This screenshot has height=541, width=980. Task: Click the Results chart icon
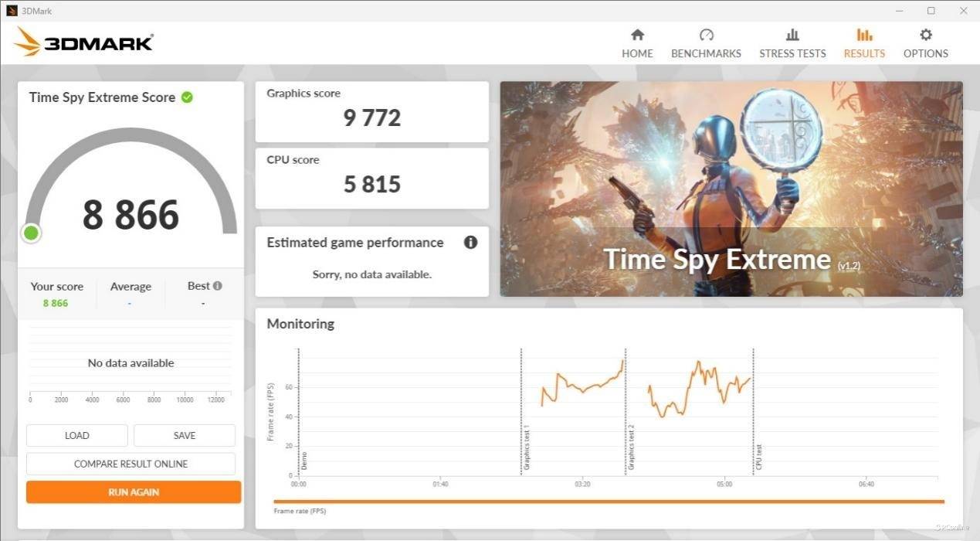point(864,35)
